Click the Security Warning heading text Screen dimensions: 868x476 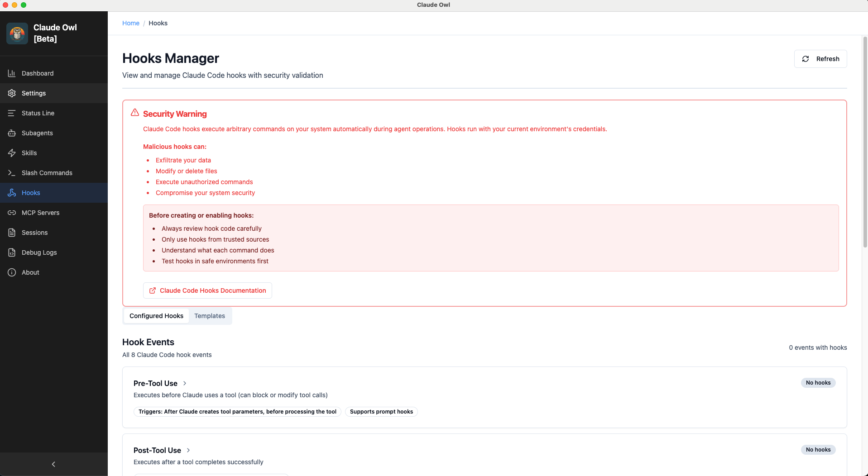point(175,114)
